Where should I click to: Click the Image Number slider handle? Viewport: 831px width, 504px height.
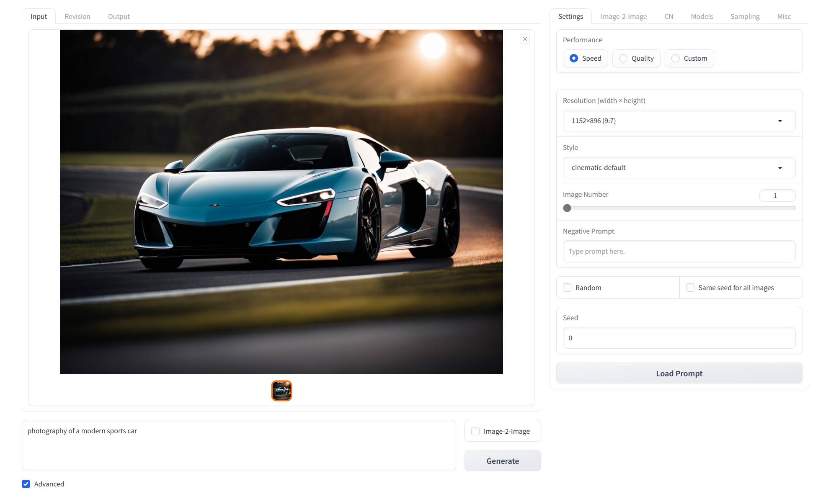(567, 208)
